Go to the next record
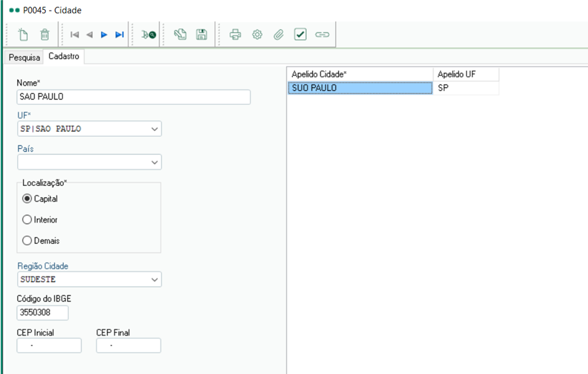 (x=104, y=35)
